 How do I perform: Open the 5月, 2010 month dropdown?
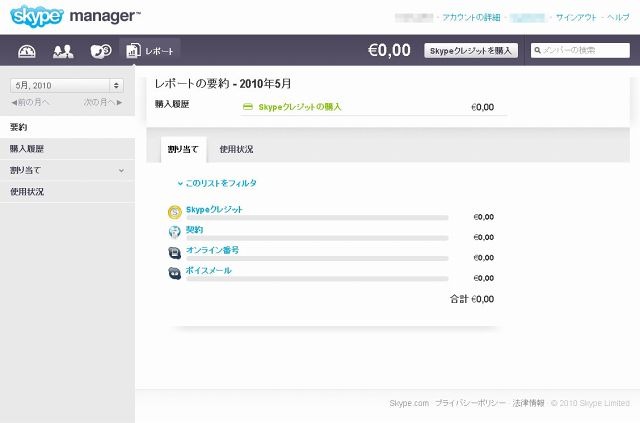(66, 86)
